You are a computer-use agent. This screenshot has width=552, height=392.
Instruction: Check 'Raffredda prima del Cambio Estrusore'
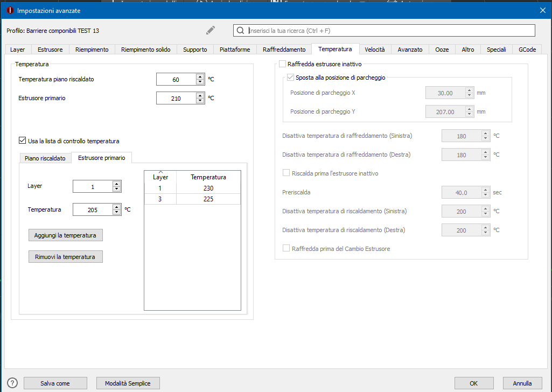(x=287, y=249)
